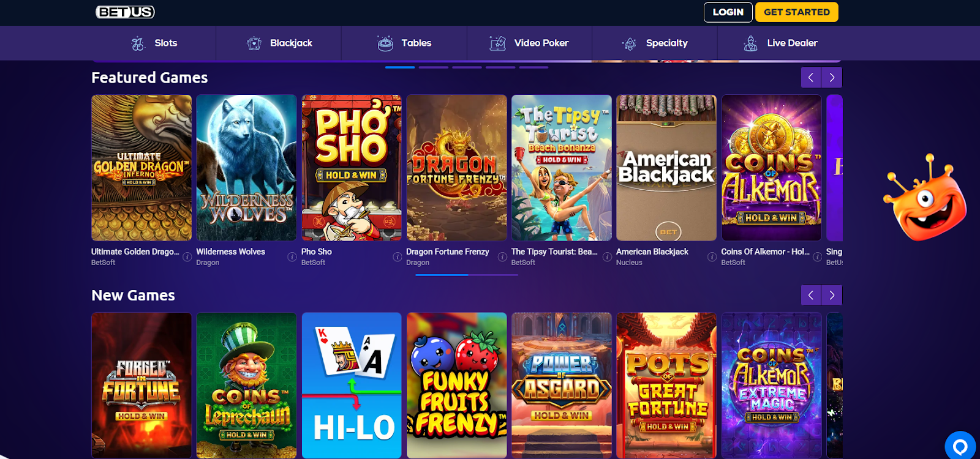Select the third banner carousel indicator
This screenshot has width=980, height=459.
[x=467, y=67]
